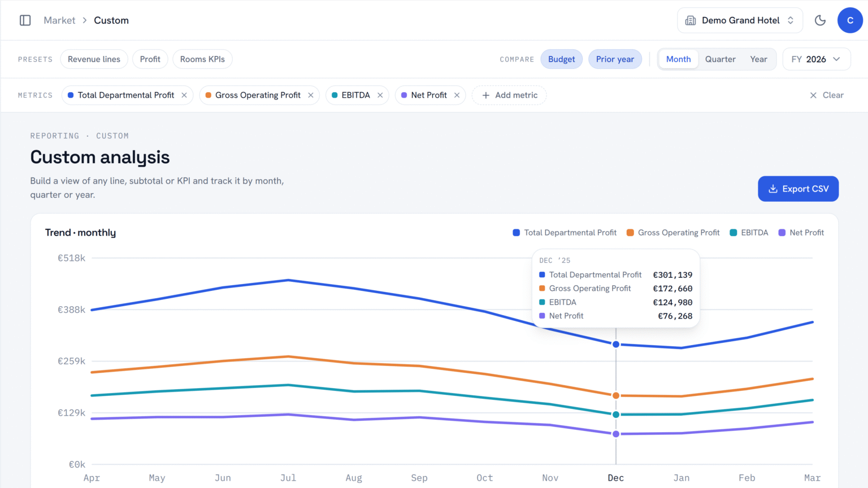Image resolution: width=868 pixels, height=488 pixels.
Task: Remove Total Departmental Profit metric chip
Action: [x=184, y=95]
